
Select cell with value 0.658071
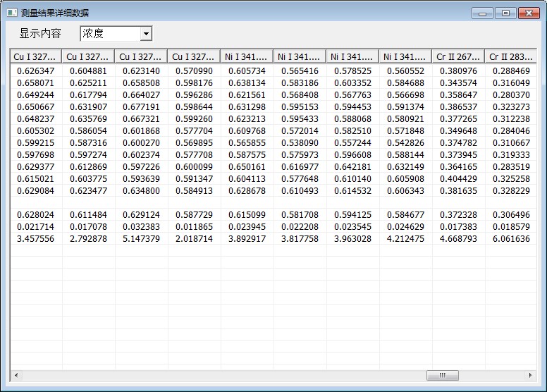pos(35,83)
